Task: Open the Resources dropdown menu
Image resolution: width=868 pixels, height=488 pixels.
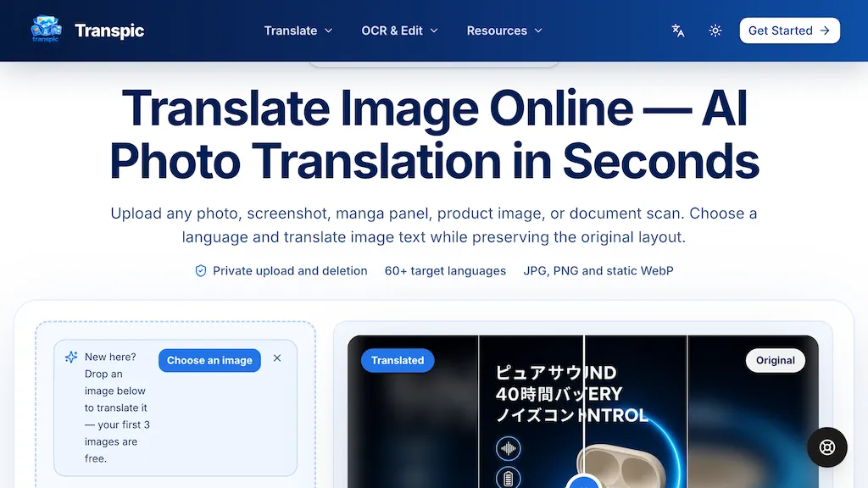Action: click(504, 30)
